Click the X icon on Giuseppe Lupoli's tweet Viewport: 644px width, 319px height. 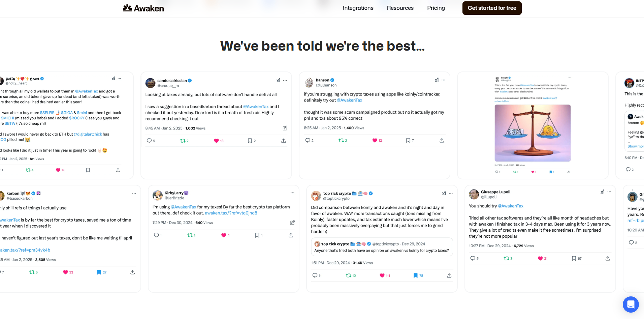(602, 192)
